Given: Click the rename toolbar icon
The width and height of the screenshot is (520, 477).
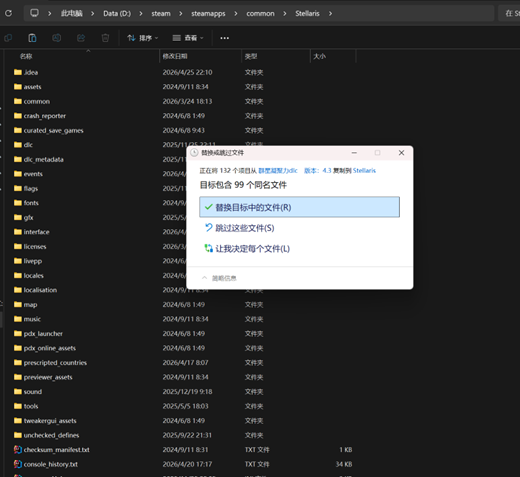Looking at the screenshot, I should [x=57, y=38].
